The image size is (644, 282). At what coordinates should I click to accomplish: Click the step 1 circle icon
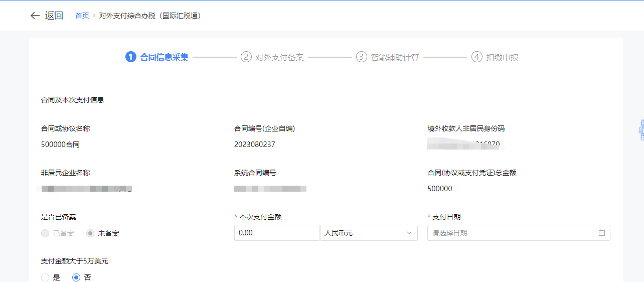click(130, 57)
